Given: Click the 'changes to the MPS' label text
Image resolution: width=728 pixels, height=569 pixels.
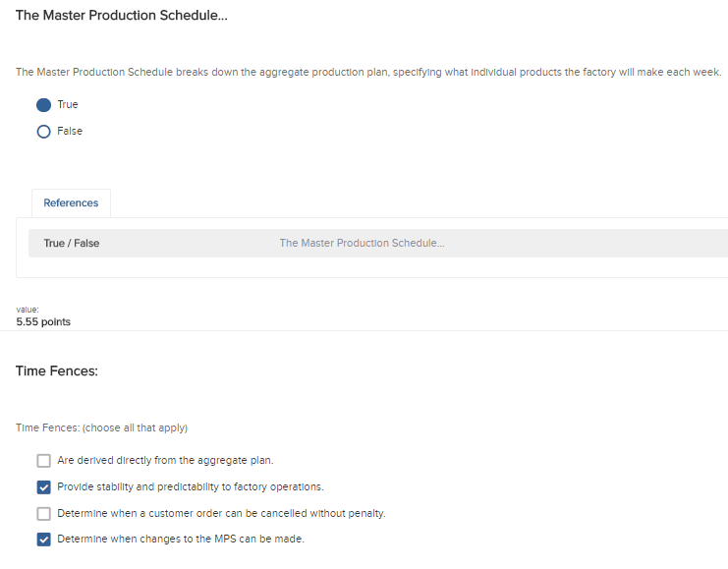Looking at the screenshot, I should (181, 539).
